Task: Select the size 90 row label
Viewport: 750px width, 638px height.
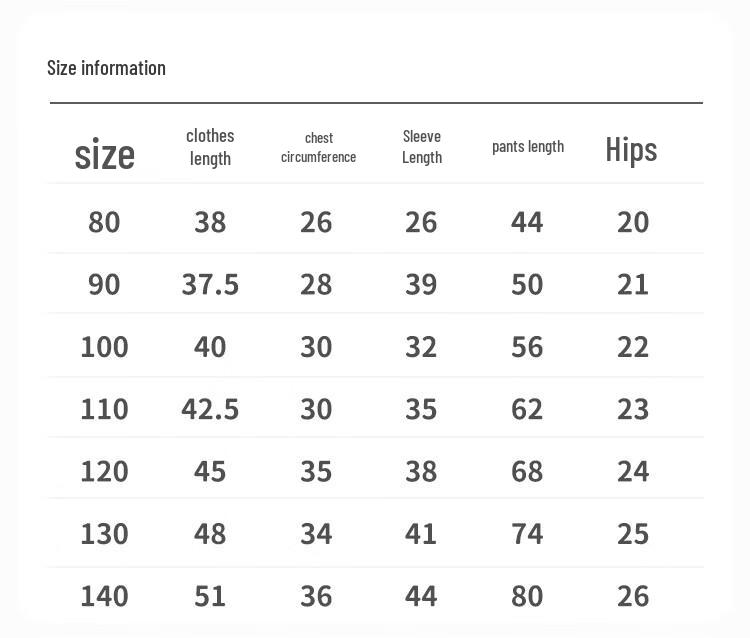Action: tap(104, 285)
